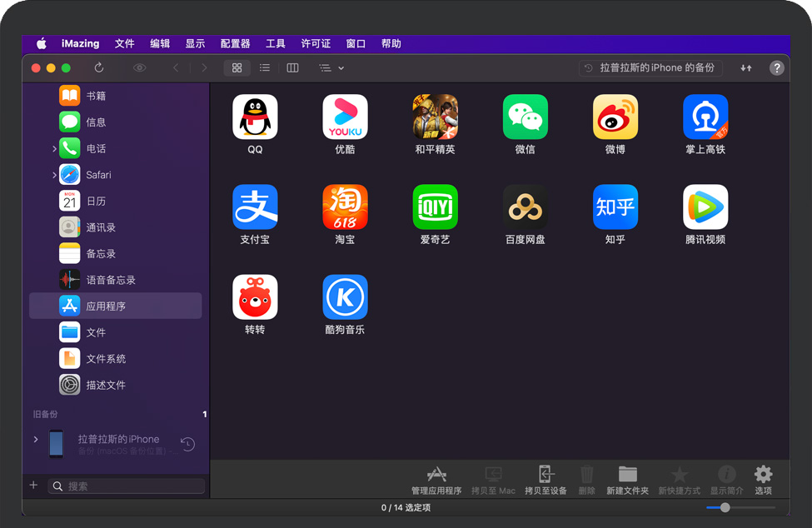
Task: Switch to icon grid view
Action: (x=237, y=68)
